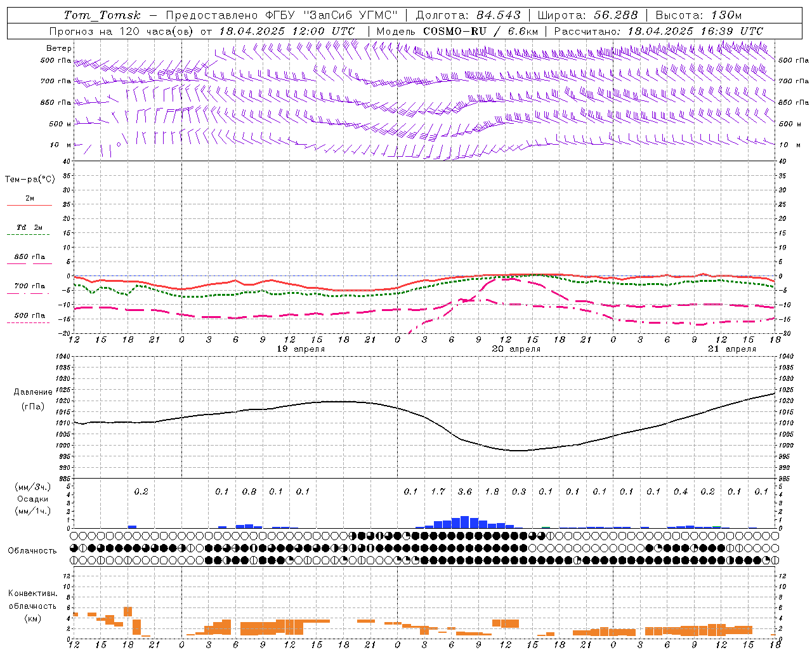The image size is (812, 650).
Task: Click the Рассчитано: 18.04.2025 16:39 UTC text
Action: point(658,31)
